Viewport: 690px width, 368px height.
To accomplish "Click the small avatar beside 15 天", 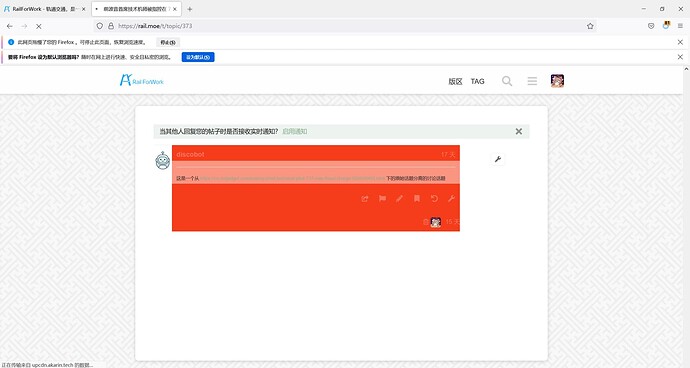I will pyautogui.click(x=436, y=222).
